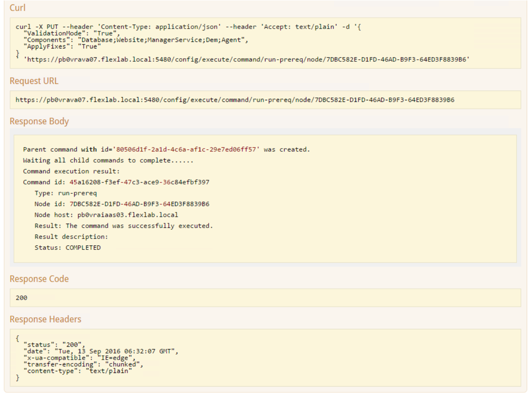Screen dimensions: 532x396
Task: Click the curl -X PUT command line
Action: pyautogui.click(x=188, y=27)
